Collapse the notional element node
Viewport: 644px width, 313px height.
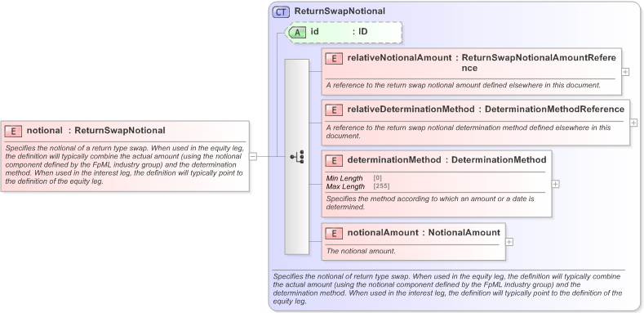[x=253, y=156]
